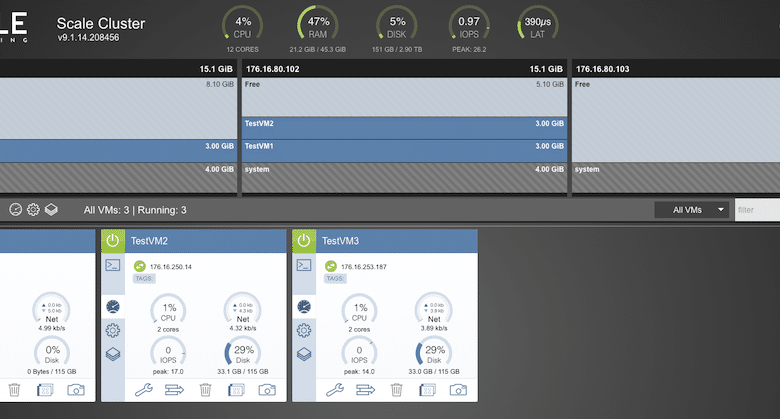Viewport: 780px width, 419px height.
Task: Click the system 4.00 GiB block on node 176.16.80.102
Action: click(404, 178)
